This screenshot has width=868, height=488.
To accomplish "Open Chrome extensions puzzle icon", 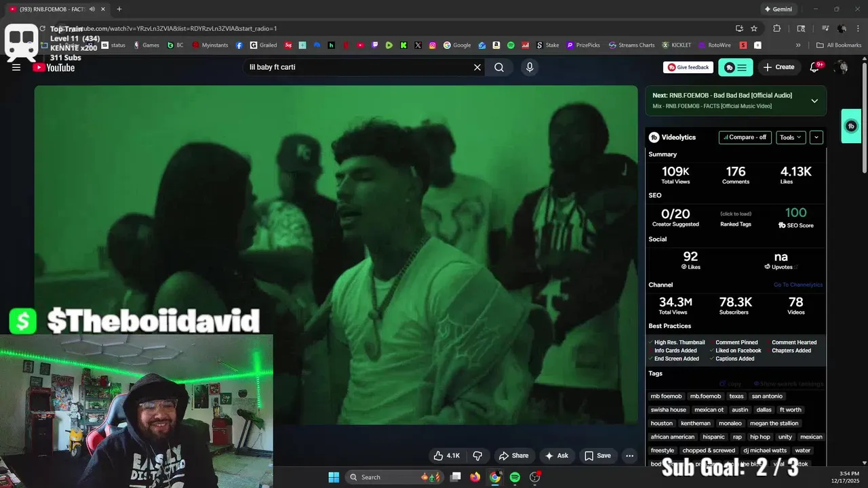I will [x=777, y=28].
